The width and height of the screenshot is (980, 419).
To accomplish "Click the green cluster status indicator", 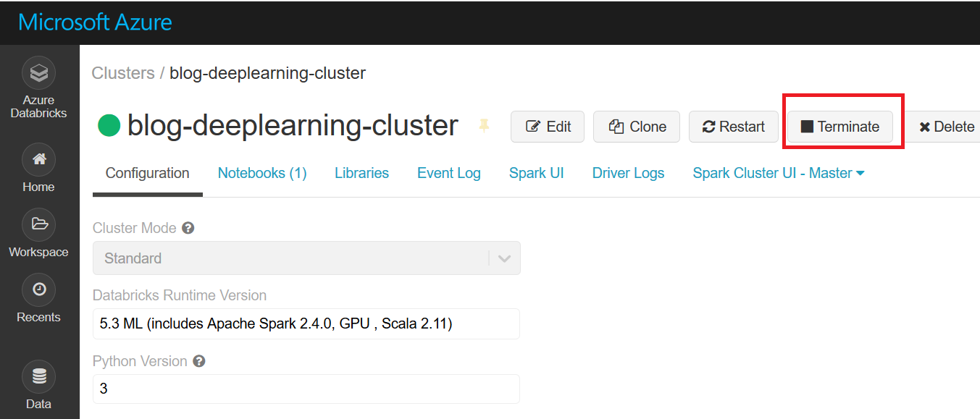I will coord(109,126).
